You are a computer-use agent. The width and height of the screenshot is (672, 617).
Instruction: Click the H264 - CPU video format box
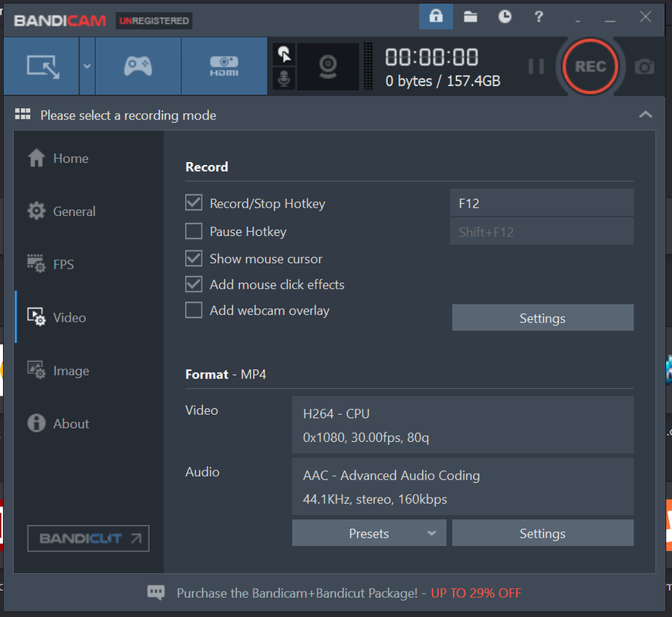tap(463, 425)
